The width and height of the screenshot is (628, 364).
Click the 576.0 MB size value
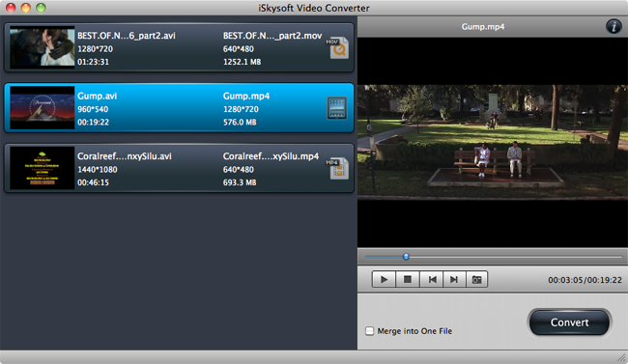tap(240, 122)
